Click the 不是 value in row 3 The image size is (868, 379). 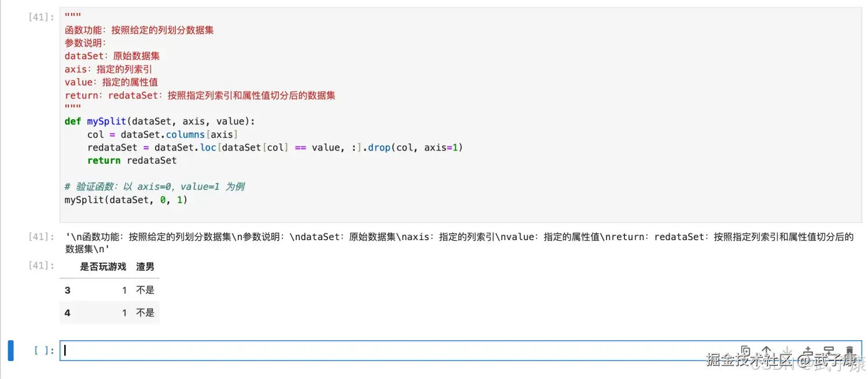tap(145, 290)
